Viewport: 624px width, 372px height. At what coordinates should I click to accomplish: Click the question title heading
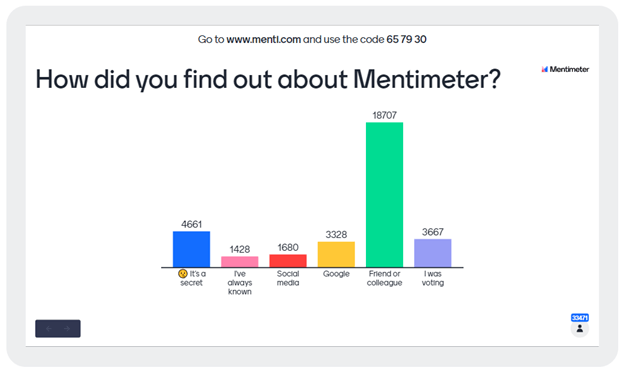tap(268, 79)
